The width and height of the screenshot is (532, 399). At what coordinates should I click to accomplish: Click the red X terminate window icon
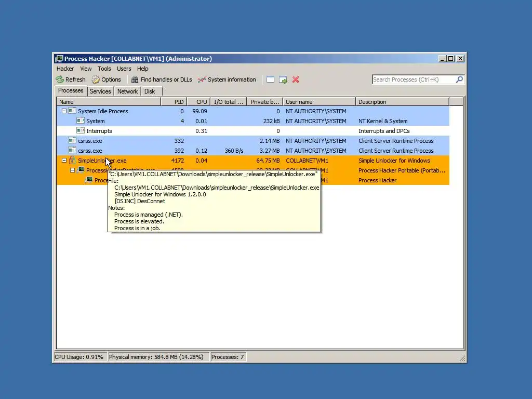tap(296, 79)
